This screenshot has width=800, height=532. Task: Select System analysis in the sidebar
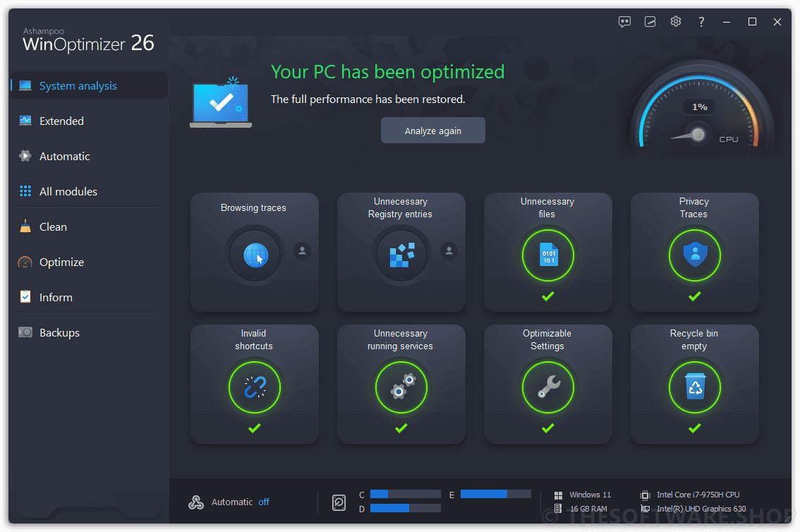[x=89, y=85]
